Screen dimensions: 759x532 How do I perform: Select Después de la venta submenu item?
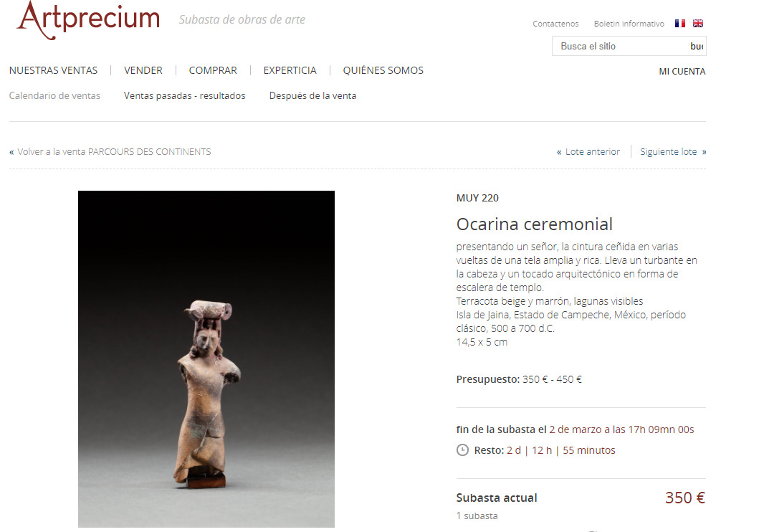[x=312, y=96]
